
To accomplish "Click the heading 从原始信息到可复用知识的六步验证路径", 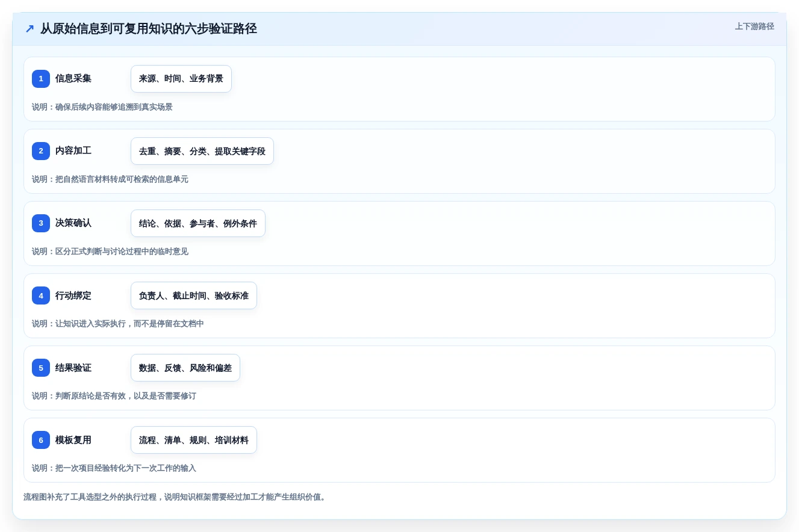I will pyautogui.click(x=149, y=29).
